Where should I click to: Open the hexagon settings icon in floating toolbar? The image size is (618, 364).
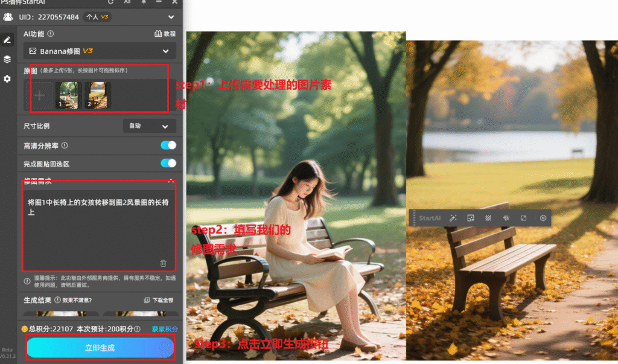[x=543, y=218]
